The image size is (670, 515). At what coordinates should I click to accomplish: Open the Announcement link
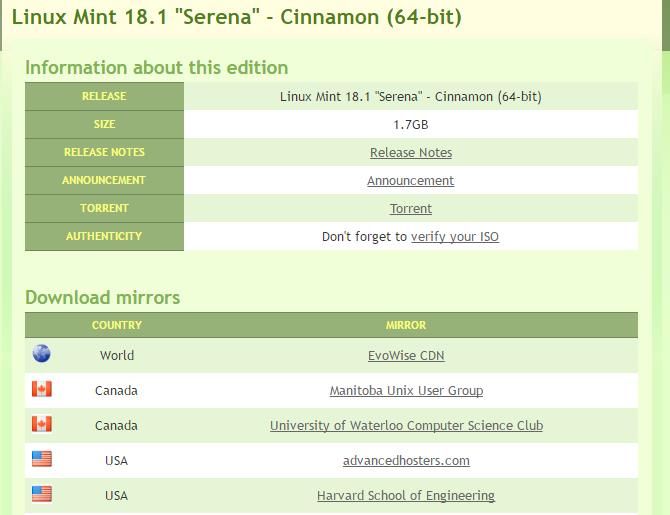[x=410, y=181]
